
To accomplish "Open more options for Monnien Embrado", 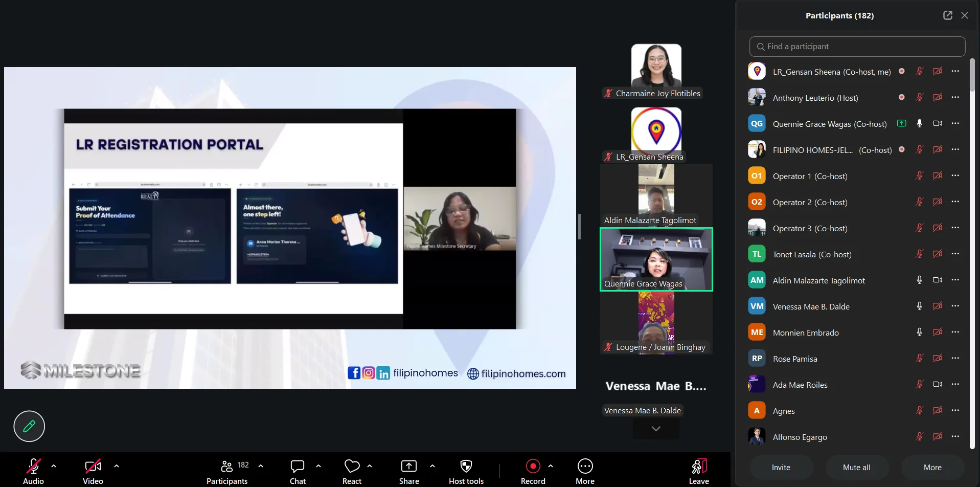I will pos(955,332).
